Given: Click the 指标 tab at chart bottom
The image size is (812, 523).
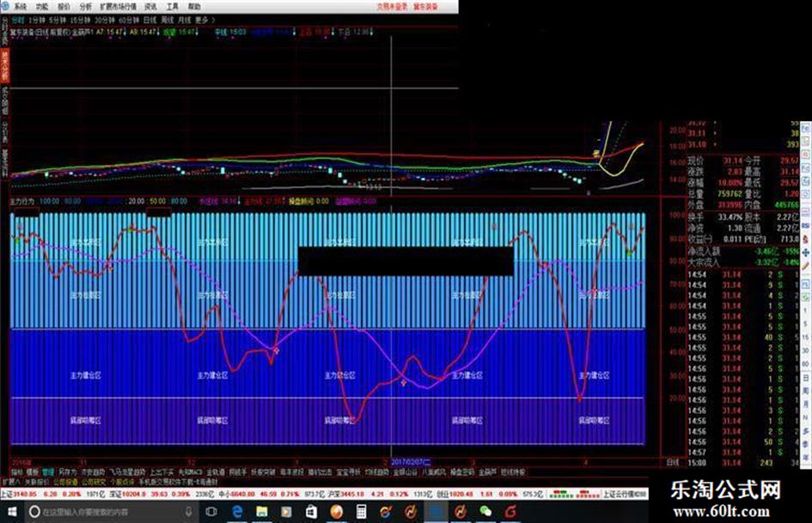Looking at the screenshot, I should pyautogui.click(x=17, y=471).
